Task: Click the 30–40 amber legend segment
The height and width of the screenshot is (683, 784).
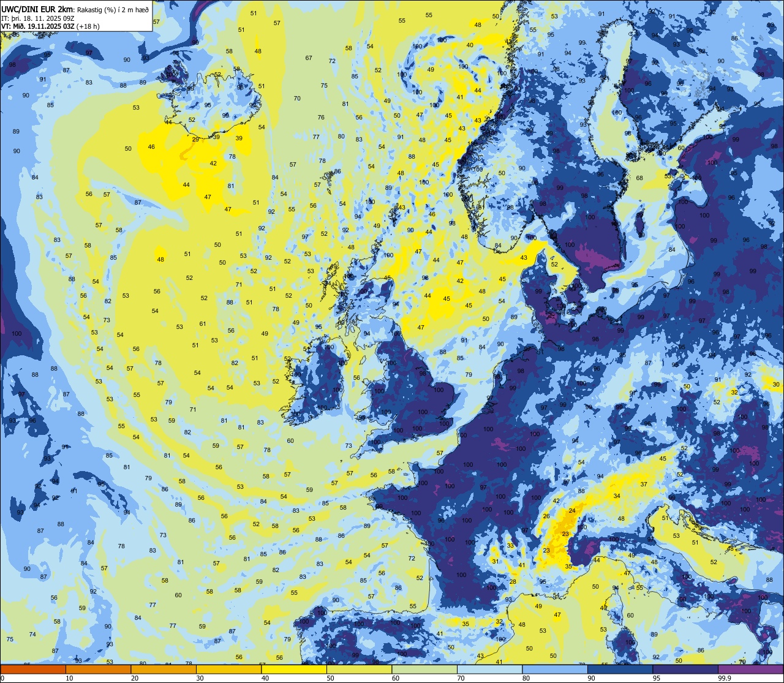Action: [x=229, y=670]
